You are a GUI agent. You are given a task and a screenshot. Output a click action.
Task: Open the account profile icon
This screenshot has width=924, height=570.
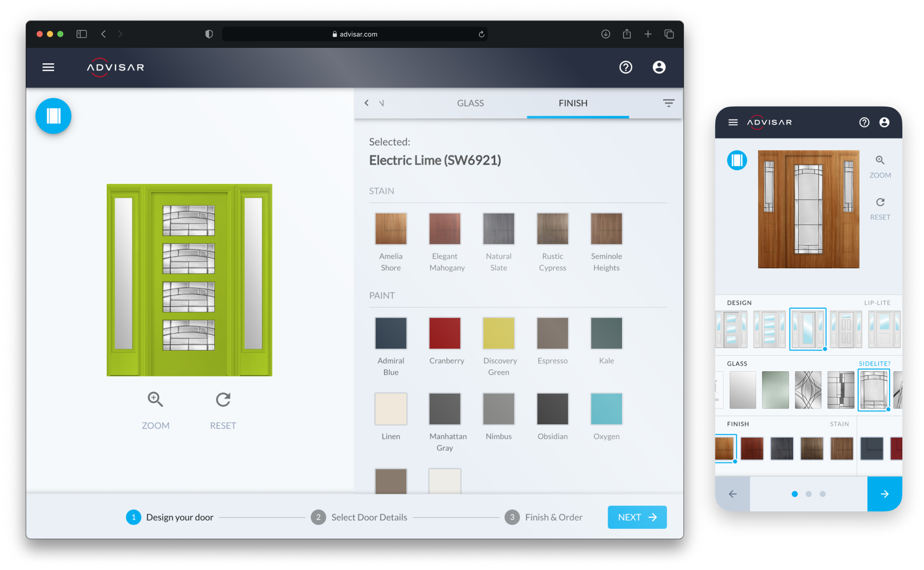[659, 67]
